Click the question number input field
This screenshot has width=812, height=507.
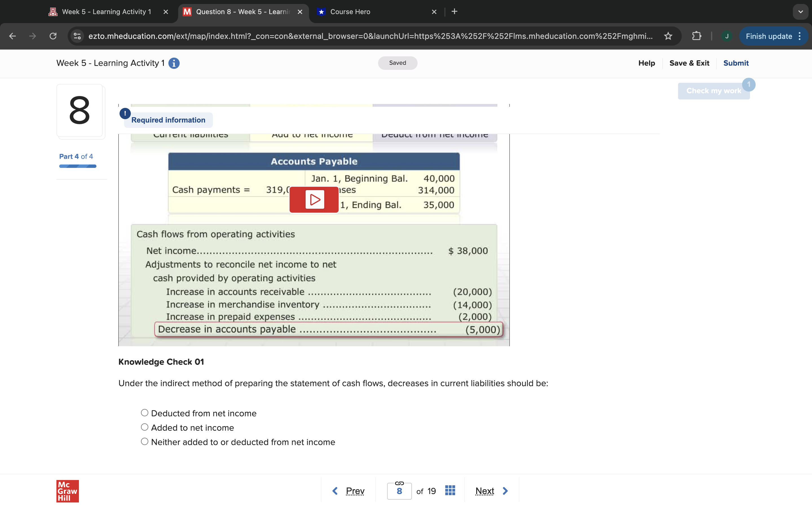399,492
